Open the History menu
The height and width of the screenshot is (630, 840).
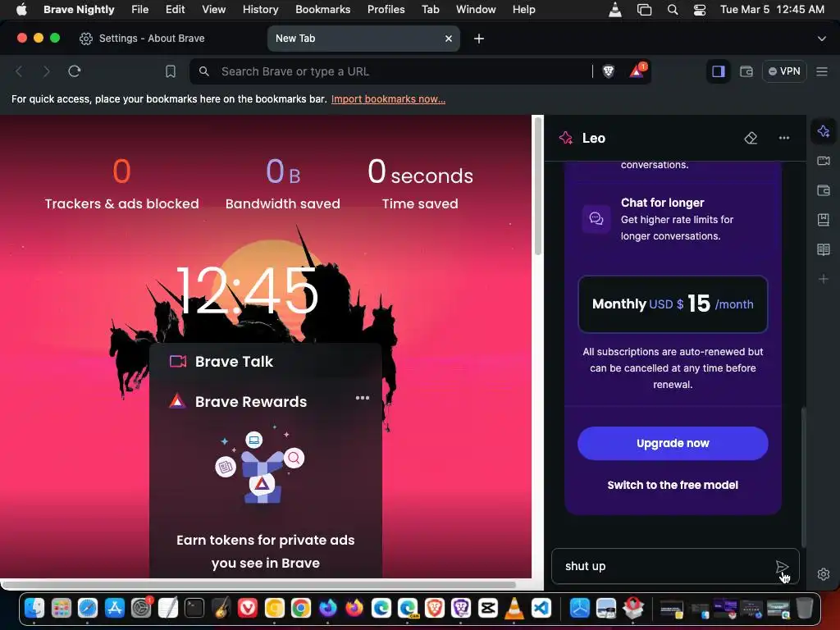click(260, 9)
